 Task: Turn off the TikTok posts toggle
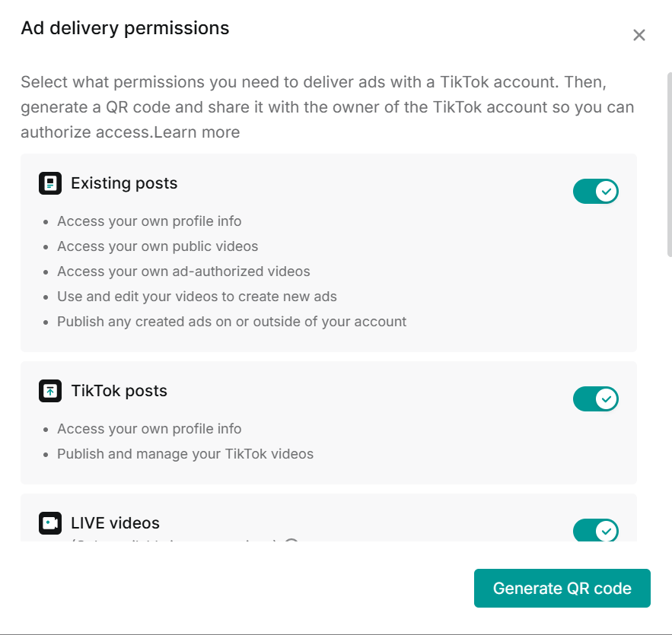click(x=596, y=399)
